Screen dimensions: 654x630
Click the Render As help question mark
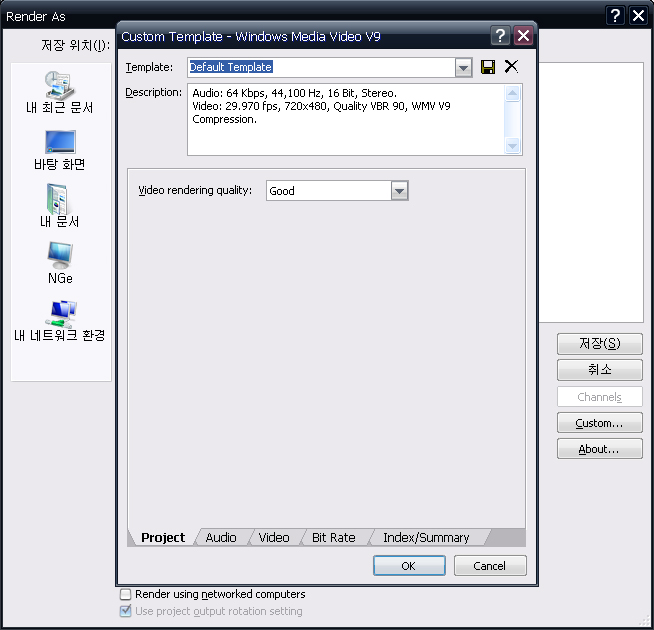615,16
